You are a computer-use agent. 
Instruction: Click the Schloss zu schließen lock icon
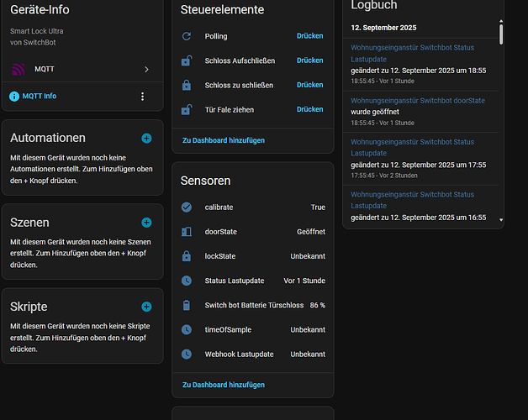(x=187, y=85)
